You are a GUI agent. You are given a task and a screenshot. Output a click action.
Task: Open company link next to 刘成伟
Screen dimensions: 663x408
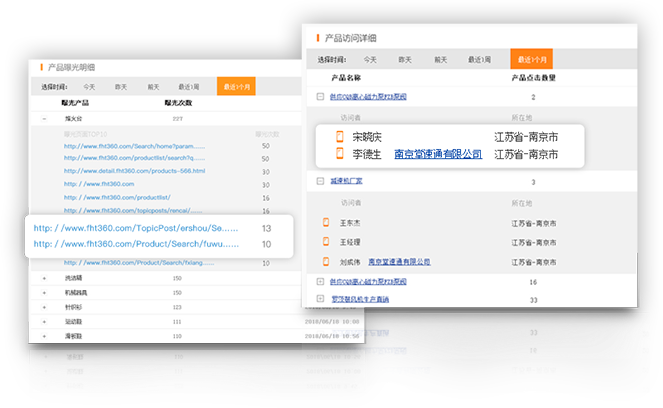click(400, 262)
